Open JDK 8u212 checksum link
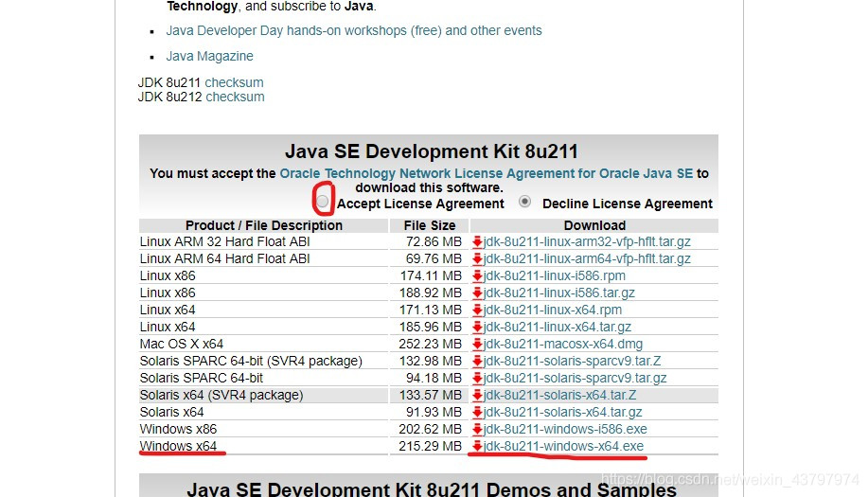Image resolution: width=868 pixels, height=497 pixels. point(236,97)
